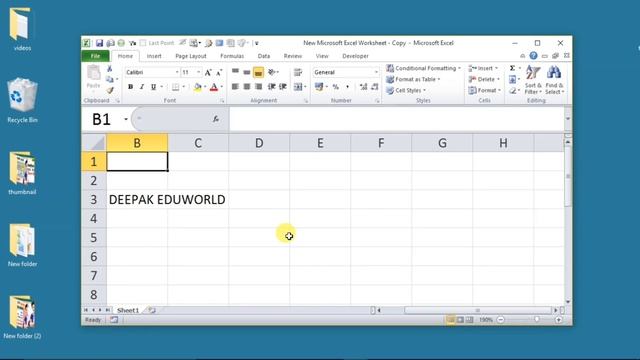Click the Cut scissors icon
Screen dimensions: 640x360
click(109, 69)
